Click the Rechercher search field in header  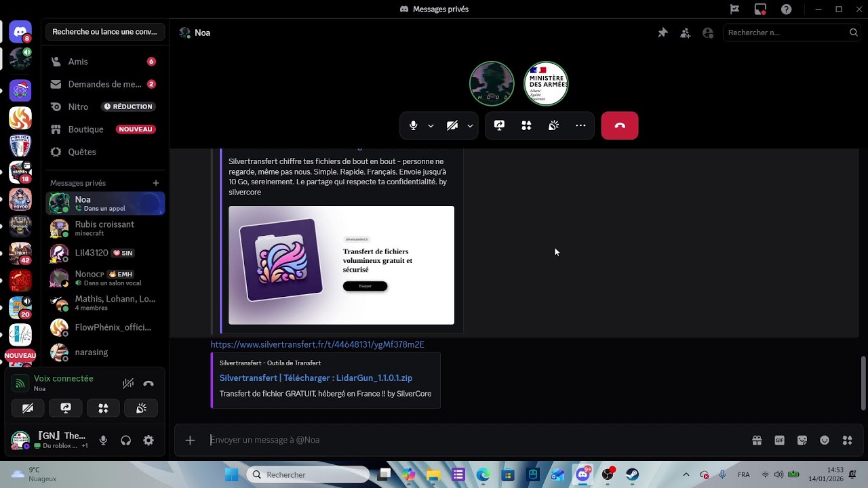792,33
